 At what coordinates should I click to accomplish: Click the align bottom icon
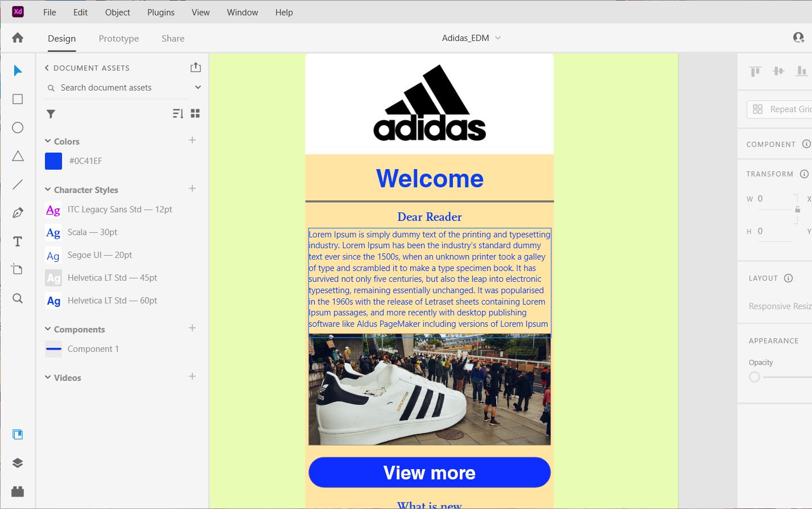coord(802,71)
